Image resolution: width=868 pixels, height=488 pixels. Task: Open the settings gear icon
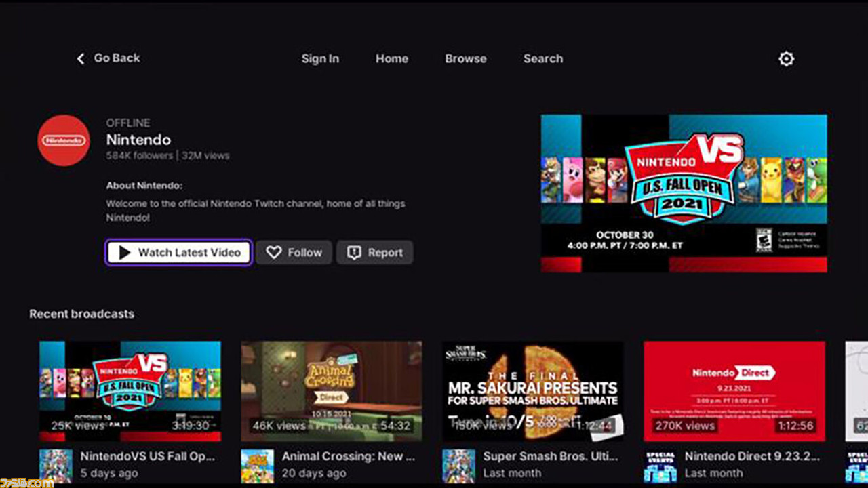[786, 59]
